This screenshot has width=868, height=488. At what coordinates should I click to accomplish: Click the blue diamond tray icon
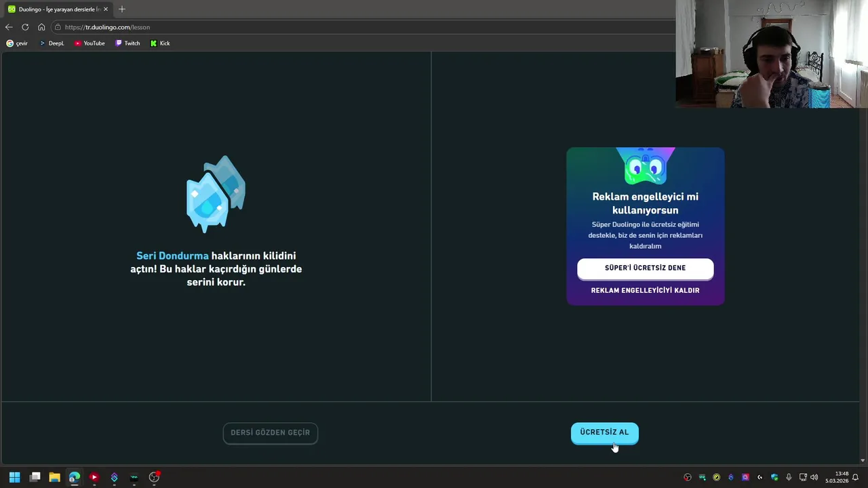point(731,477)
